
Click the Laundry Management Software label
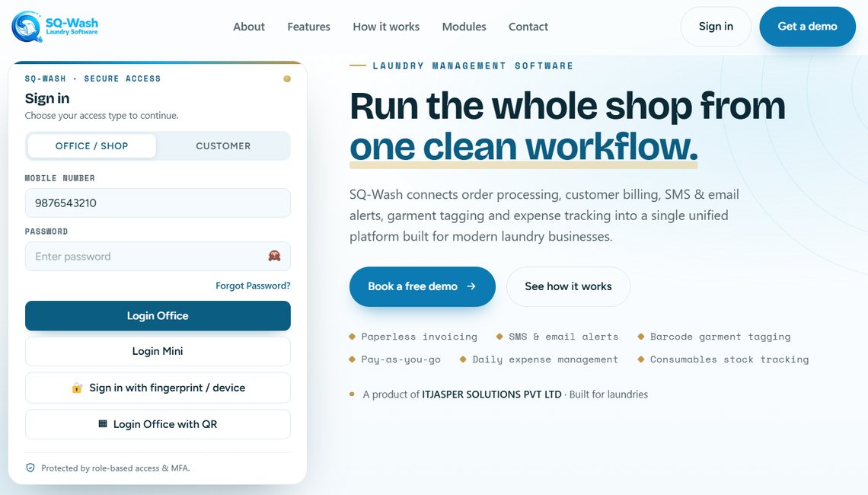coord(473,66)
